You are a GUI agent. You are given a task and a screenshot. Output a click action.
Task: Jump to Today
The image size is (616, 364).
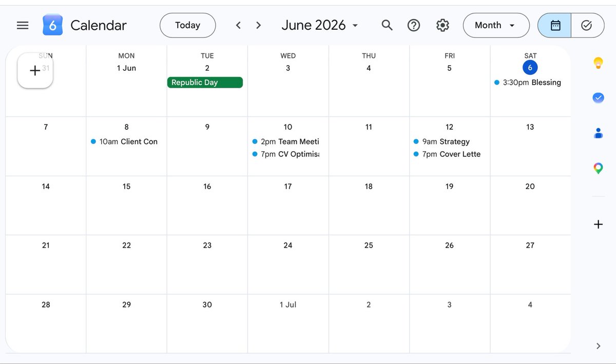tap(188, 25)
